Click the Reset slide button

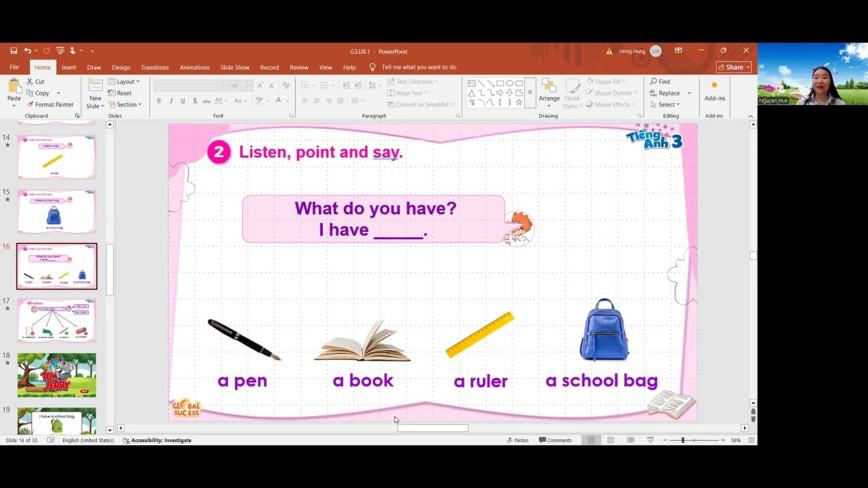(119, 93)
